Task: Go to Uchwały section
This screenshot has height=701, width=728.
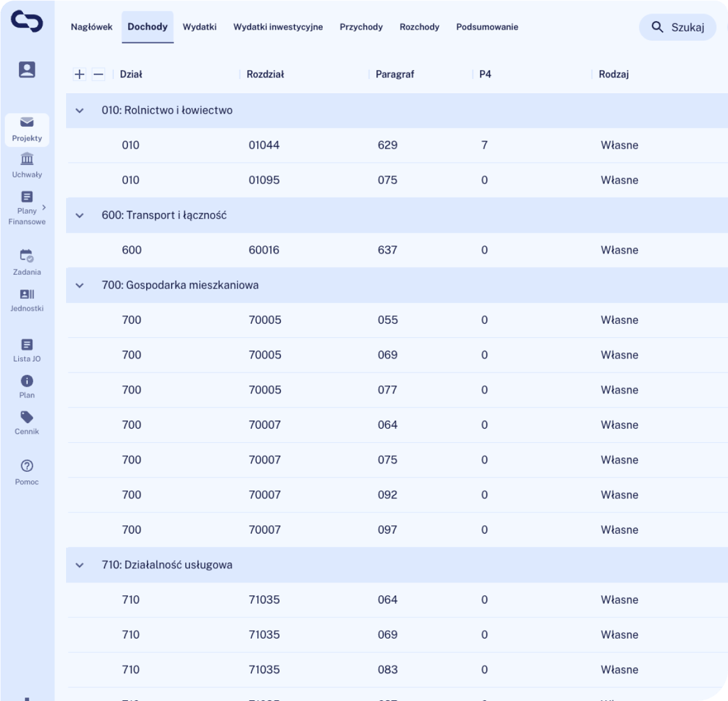Action: pos(27,166)
